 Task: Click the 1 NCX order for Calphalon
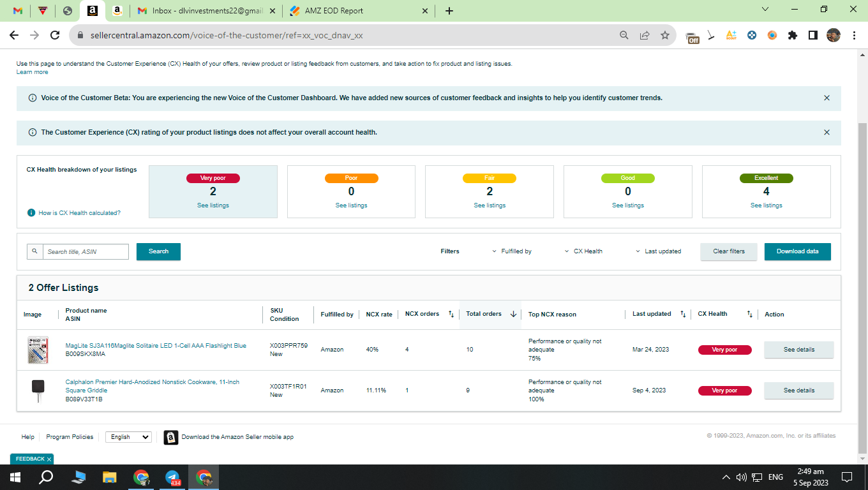(407, 390)
